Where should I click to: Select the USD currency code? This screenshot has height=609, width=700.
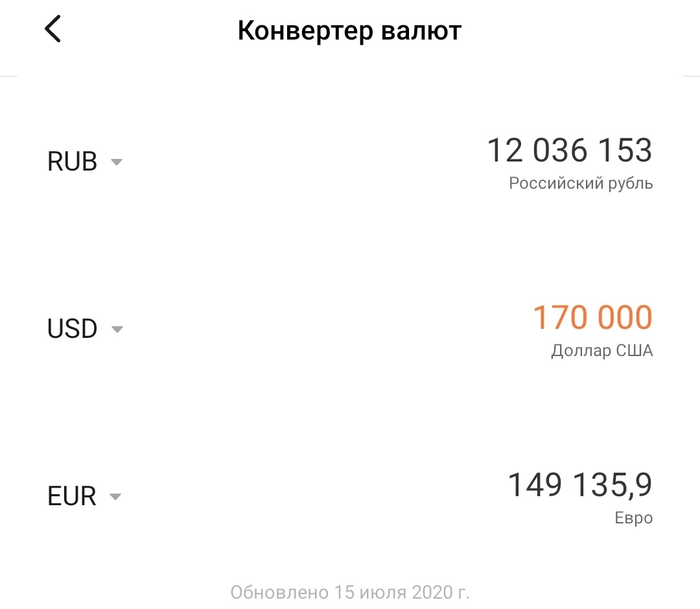click(72, 329)
